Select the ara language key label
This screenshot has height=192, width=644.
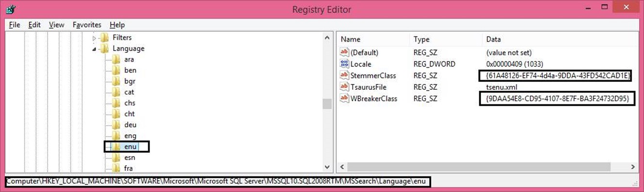129,60
